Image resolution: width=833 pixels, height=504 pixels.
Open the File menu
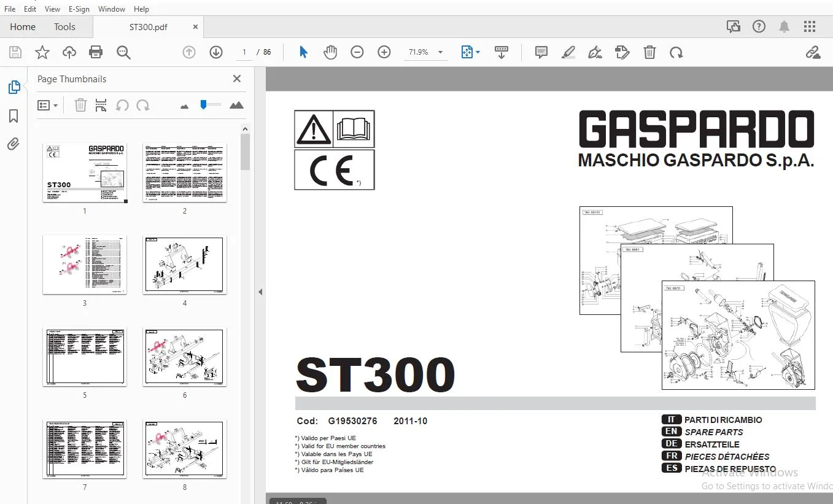click(x=10, y=9)
